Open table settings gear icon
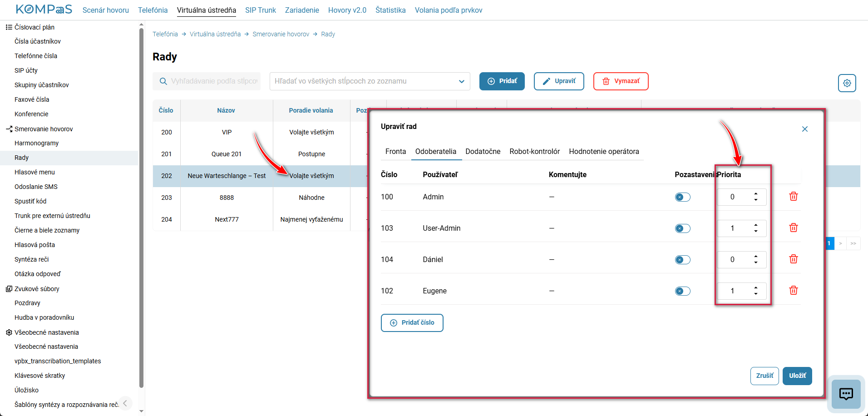This screenshot has width=868, height=416. coord(847,83)
